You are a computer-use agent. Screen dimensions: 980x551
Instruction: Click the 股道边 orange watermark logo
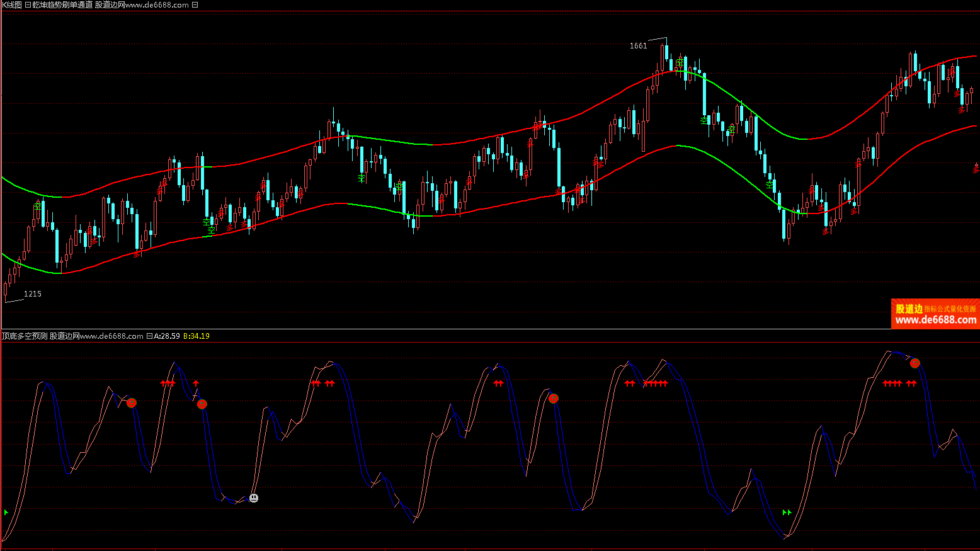(909, 309)
